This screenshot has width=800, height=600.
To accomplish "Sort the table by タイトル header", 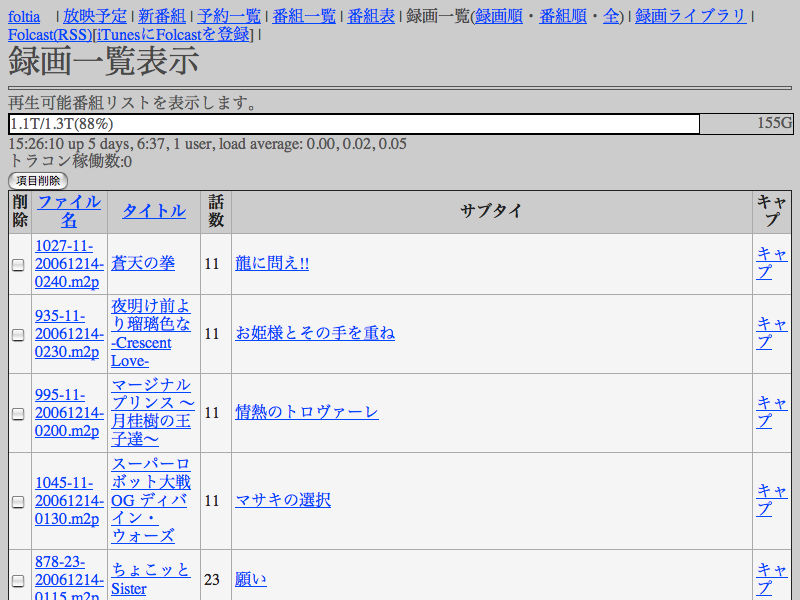I will click(153, 211).
